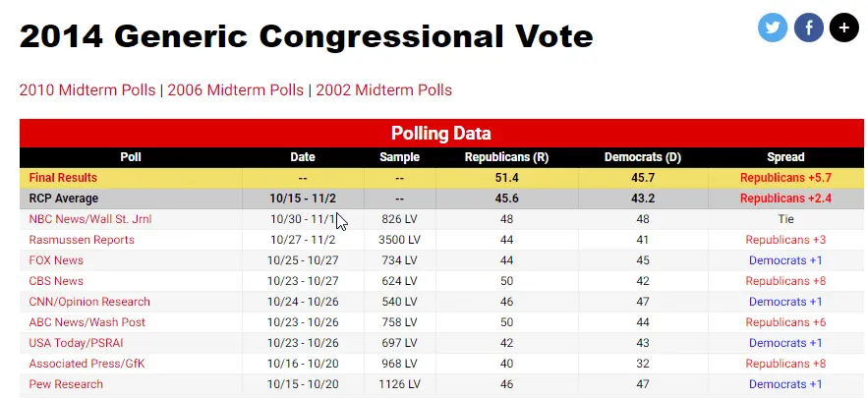The image size is (868, 398).
Task: Open the 2006 Midterm Polls link
Action: 236,89
